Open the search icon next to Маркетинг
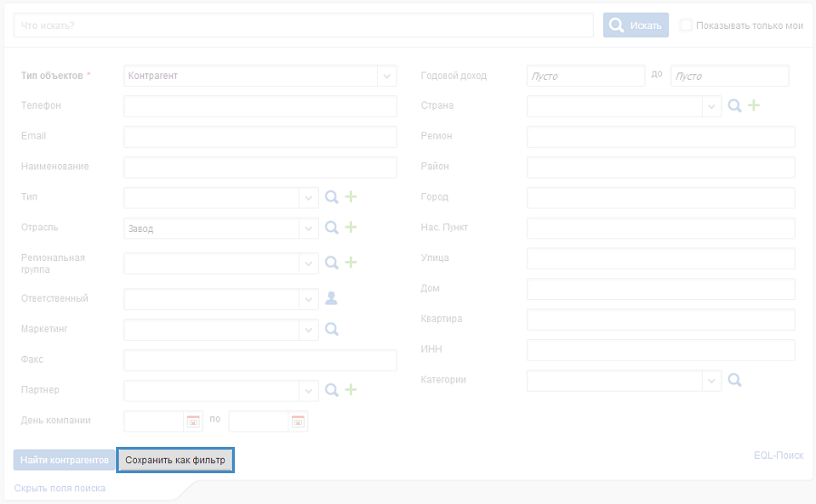Screen dimensions: 816x504 [332, 329]
